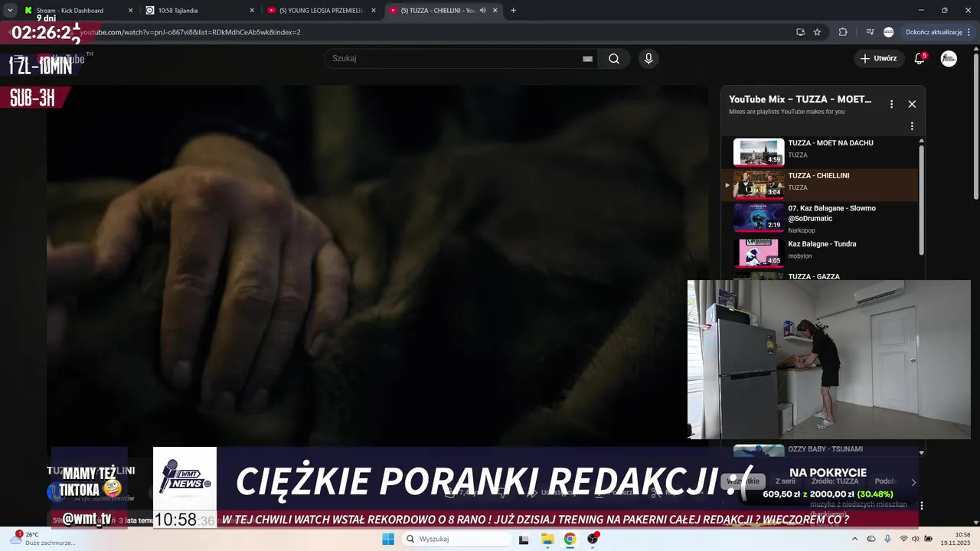
Task: Open Chrome media controls icon
Action: click(870, 32)
